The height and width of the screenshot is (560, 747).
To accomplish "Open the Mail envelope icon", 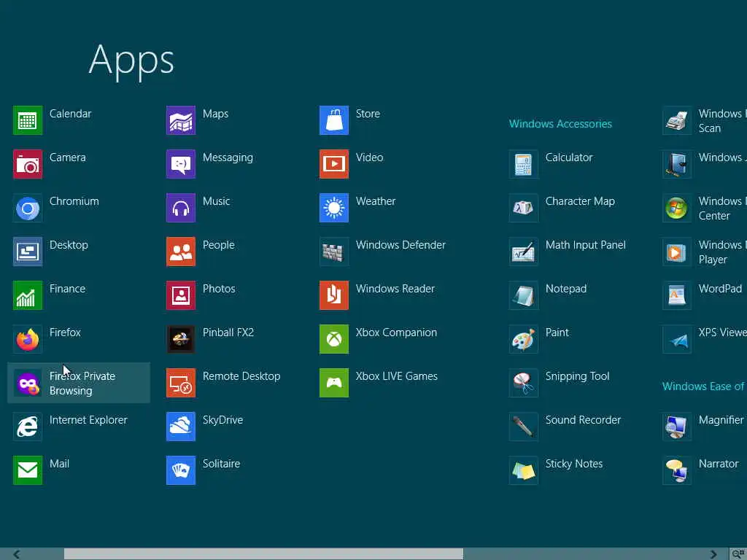I will click(x=28, y=471).
